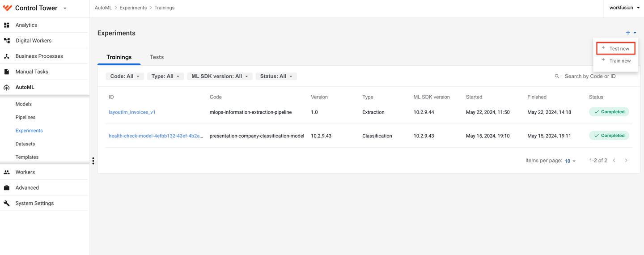Select Experiments in the sidebar

(29, 131)
